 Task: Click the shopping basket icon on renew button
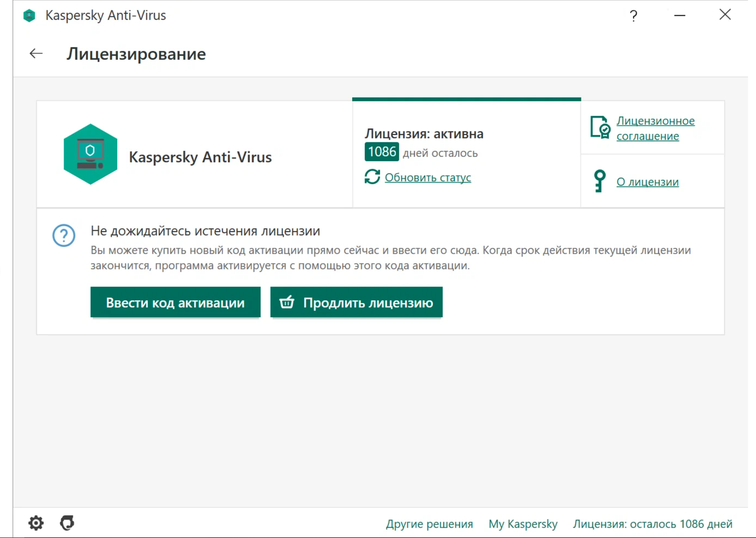click(x=287, y=302)
